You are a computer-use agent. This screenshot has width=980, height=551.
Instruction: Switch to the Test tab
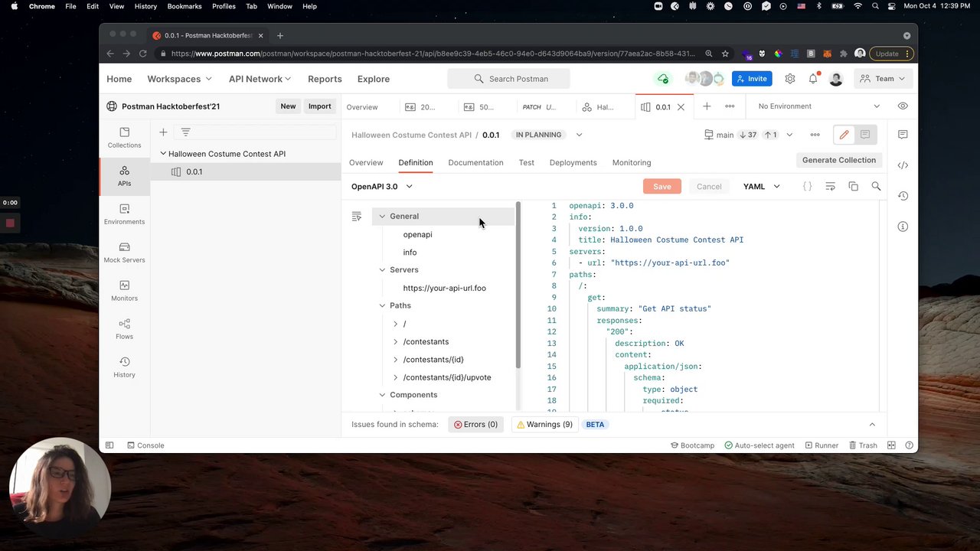coord(526,162)
